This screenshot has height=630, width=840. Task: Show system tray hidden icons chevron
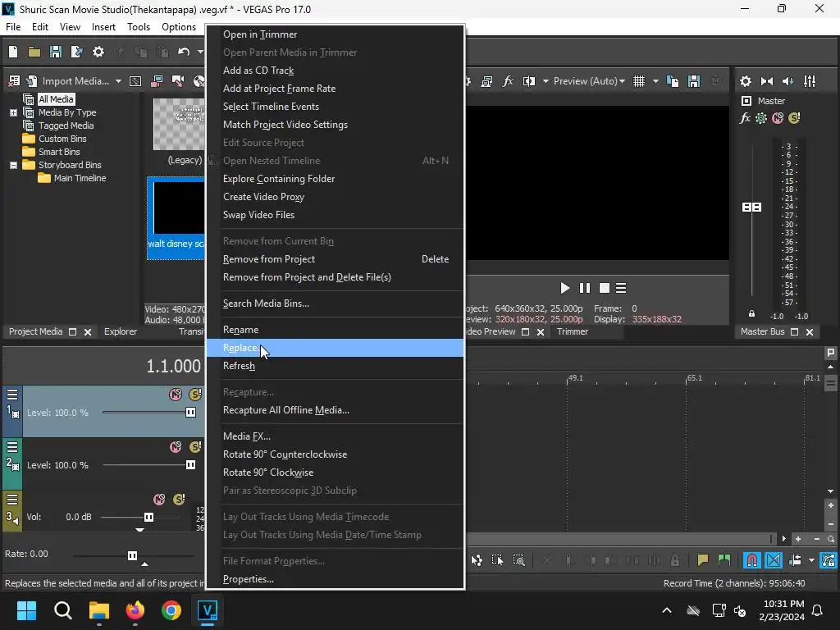pyautogui.click(x=667, y=610)
